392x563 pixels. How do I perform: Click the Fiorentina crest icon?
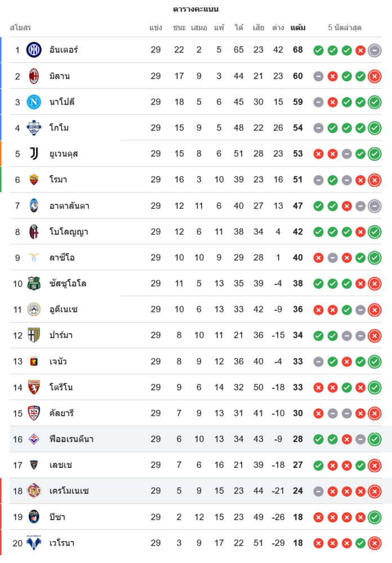click(34, 439)
